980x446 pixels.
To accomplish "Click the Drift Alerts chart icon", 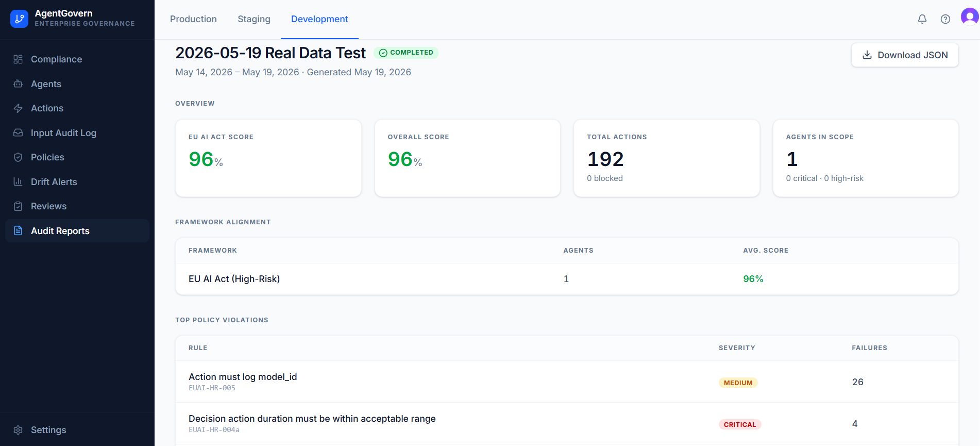I will pyautogui.click(x=18, y=181).
